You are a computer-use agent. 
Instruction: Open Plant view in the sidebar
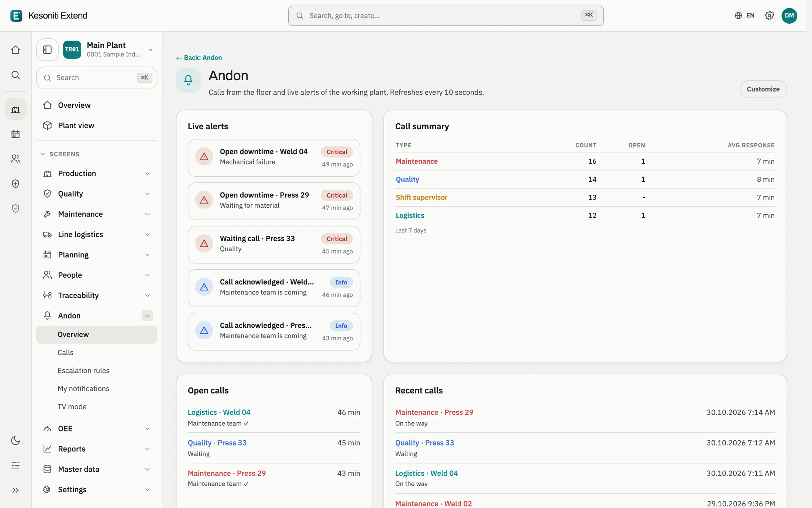pyautogui.click(x=97, y=125)
